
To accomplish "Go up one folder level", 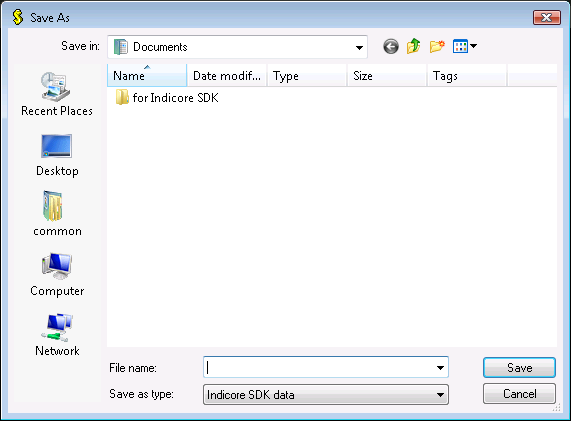I will (414, 47).
